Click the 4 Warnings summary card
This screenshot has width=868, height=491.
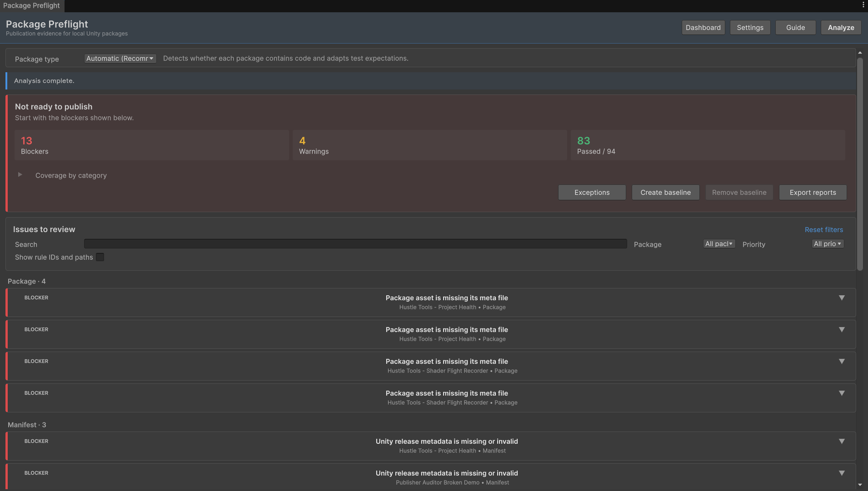430,145
